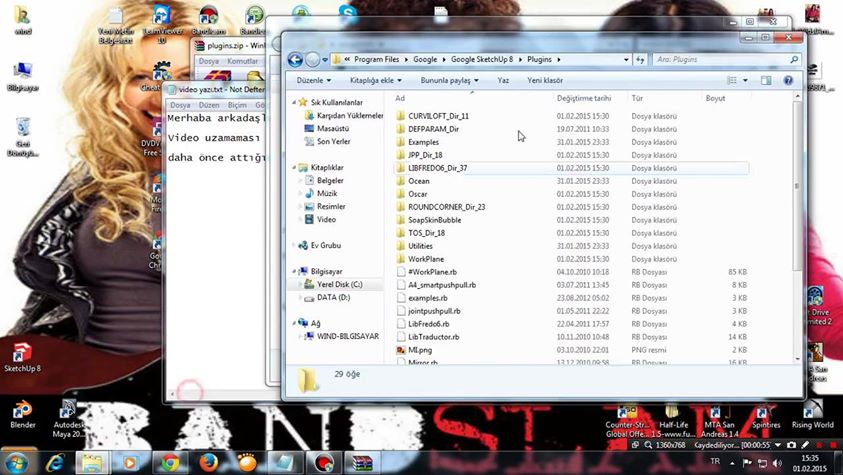Open the address bar history dropdown
Image resolution: width=843 pixels, height=475 pixels.
click(626, 60)
